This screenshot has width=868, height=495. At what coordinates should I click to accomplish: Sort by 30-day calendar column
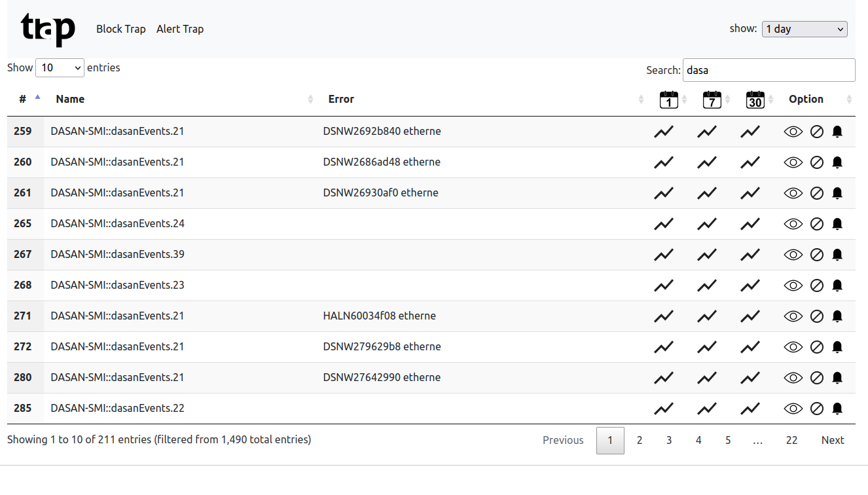(755, 100)
